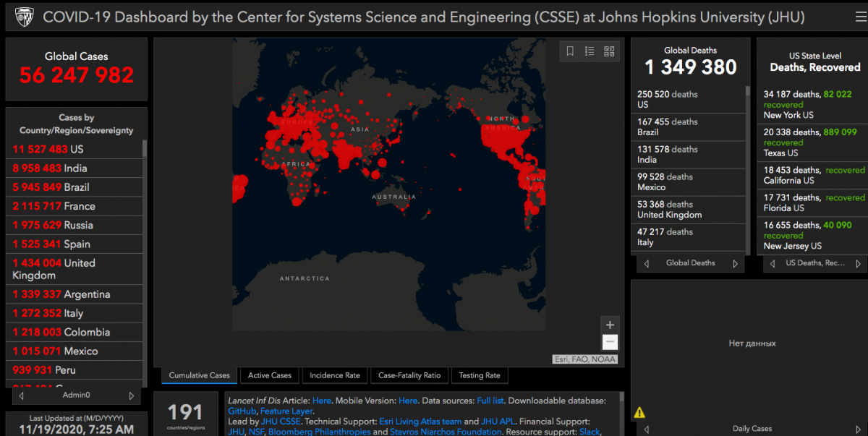This screenshot has width=868, height=436.
Task: Click right arrow beside Global Deaths footer
Action: coord(736,263)
